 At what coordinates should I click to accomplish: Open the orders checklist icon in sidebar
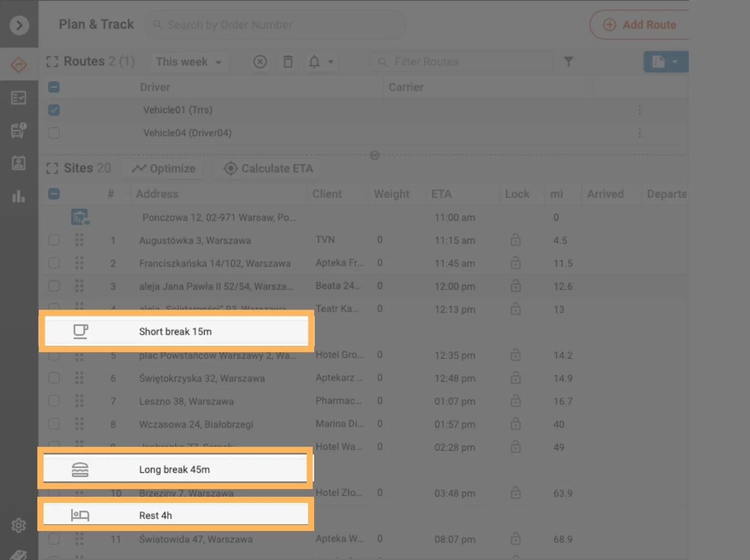point(19,97)
